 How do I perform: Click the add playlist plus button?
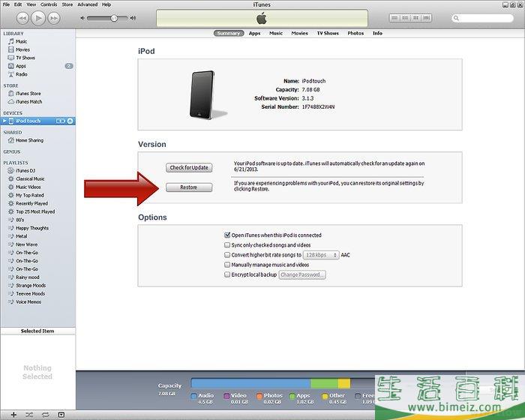[x=13, y=415]
